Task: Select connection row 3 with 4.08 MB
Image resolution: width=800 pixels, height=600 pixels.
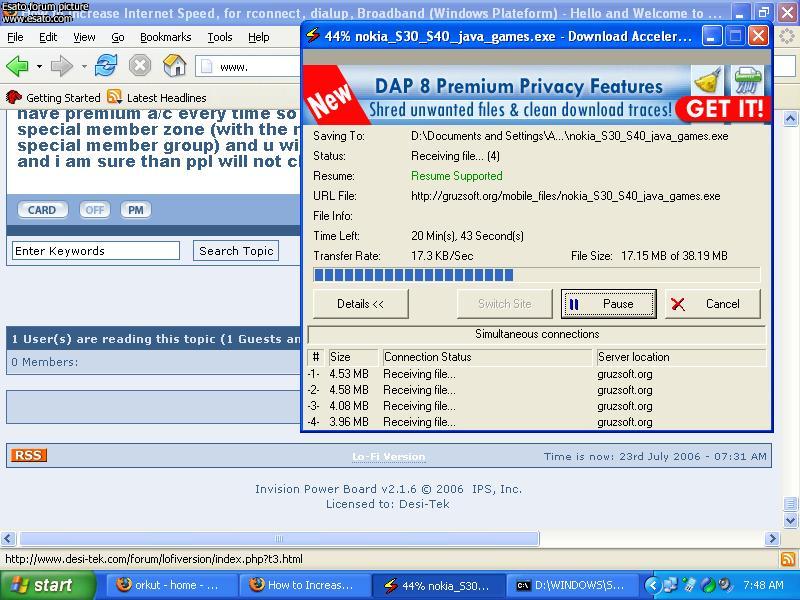Action: click(536, 406)
